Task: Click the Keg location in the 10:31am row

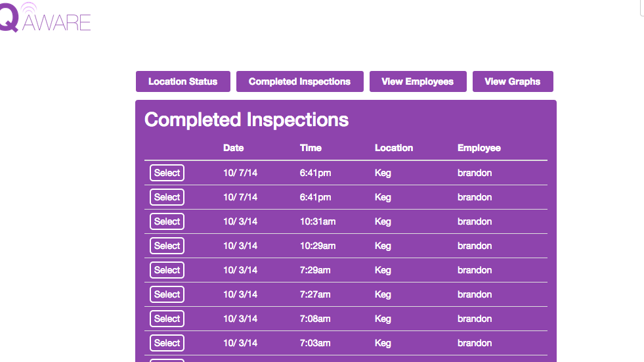Action: 383,221
